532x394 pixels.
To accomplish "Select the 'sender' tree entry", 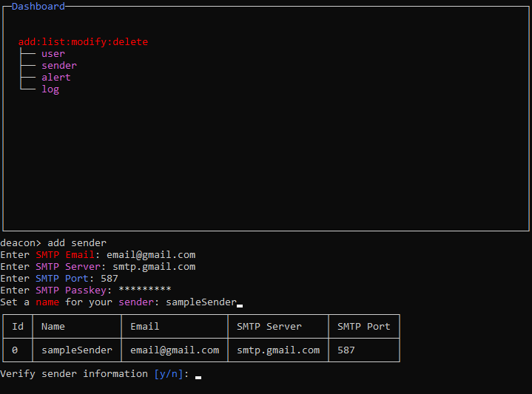I will 59,66.
